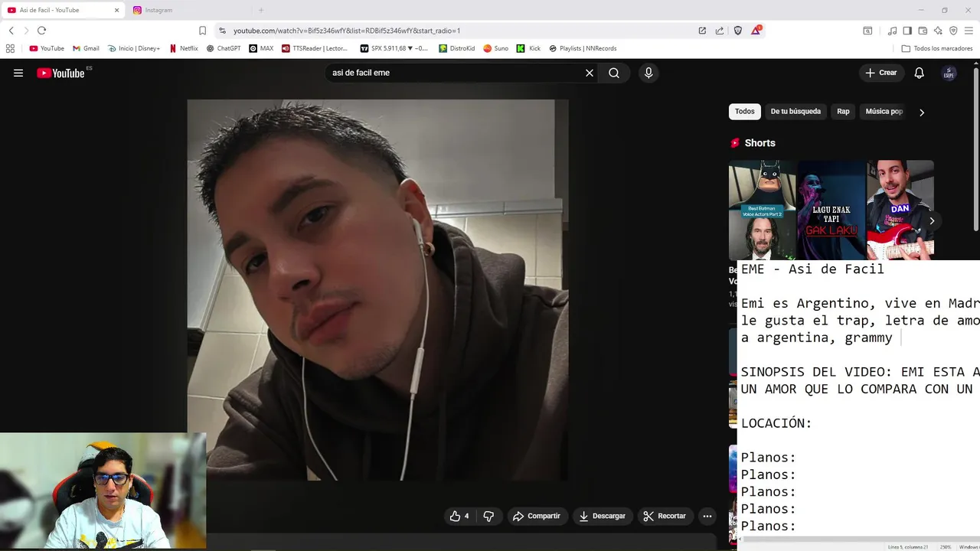Open the Inicio | Disney+ bookmark

click(134, 48)
